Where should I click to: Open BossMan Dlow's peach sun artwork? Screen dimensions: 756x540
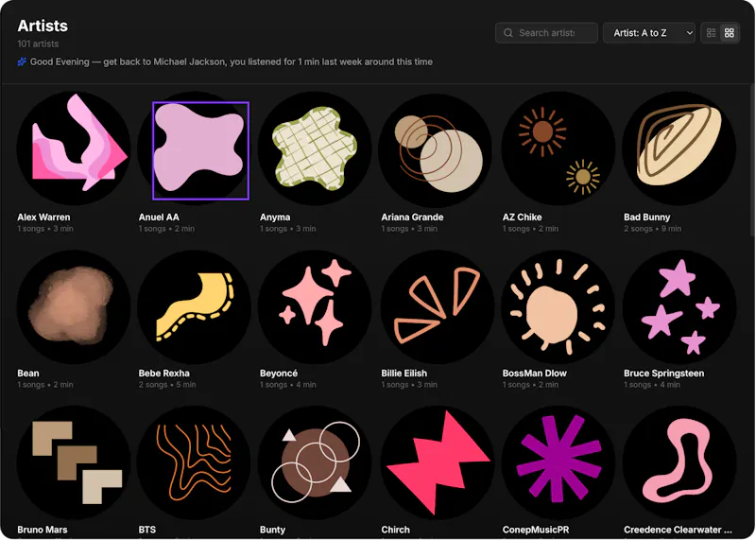tap(558, 306)
